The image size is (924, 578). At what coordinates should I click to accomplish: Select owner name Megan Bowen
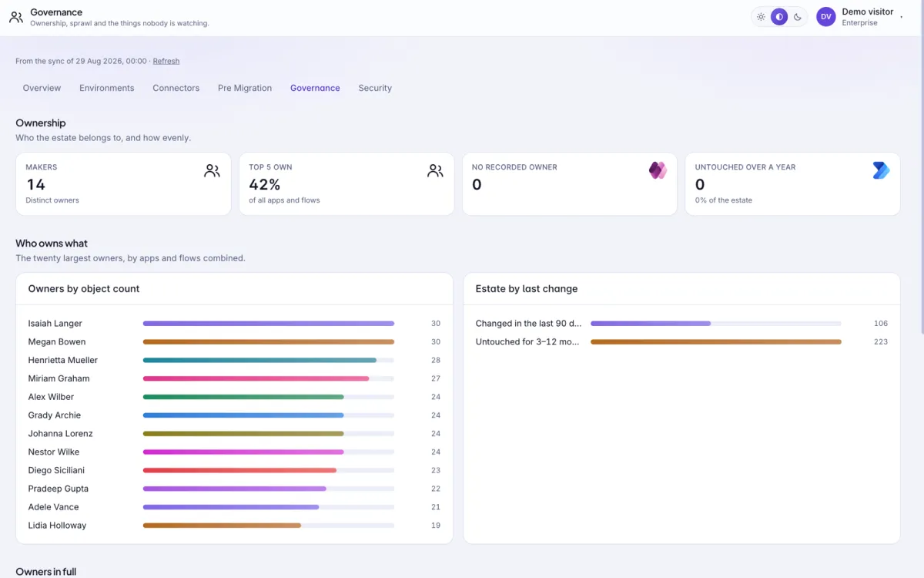click(57, 342)
